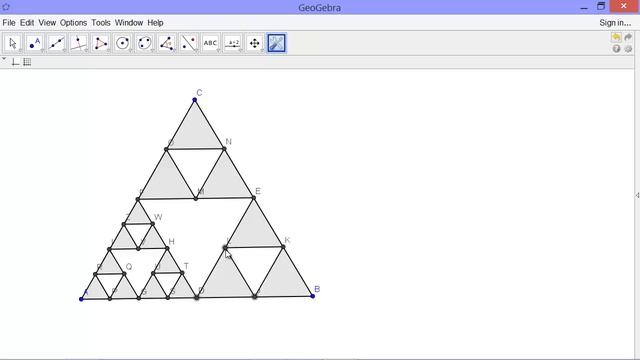
Task: Toggle the grid display in style bar
Action: coord(27,62)
